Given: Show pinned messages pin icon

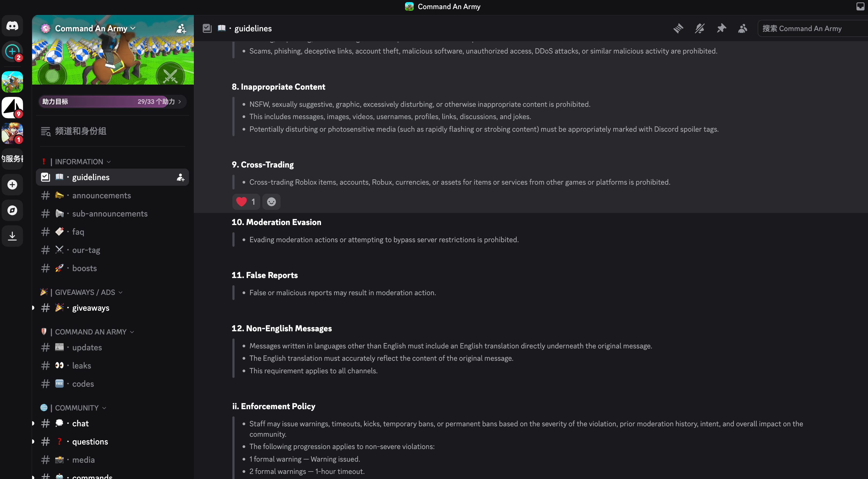Looking at the screenshot, I should [721, 28].
